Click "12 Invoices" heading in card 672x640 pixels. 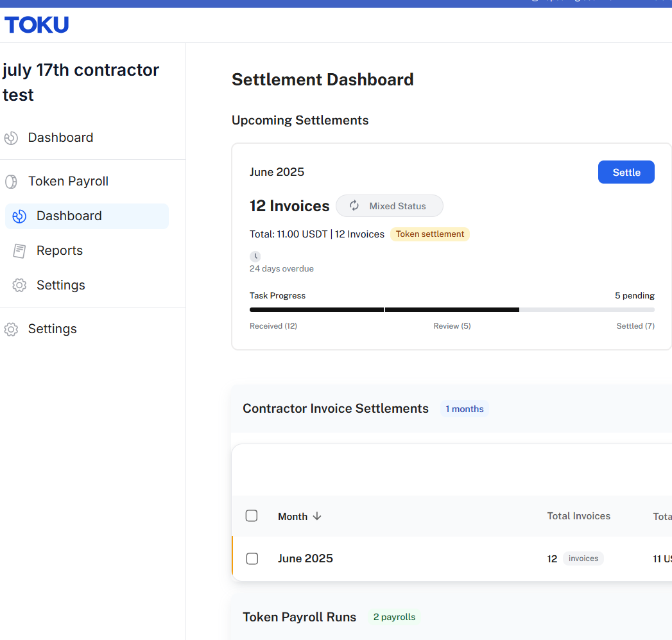[x=289, y=206]
